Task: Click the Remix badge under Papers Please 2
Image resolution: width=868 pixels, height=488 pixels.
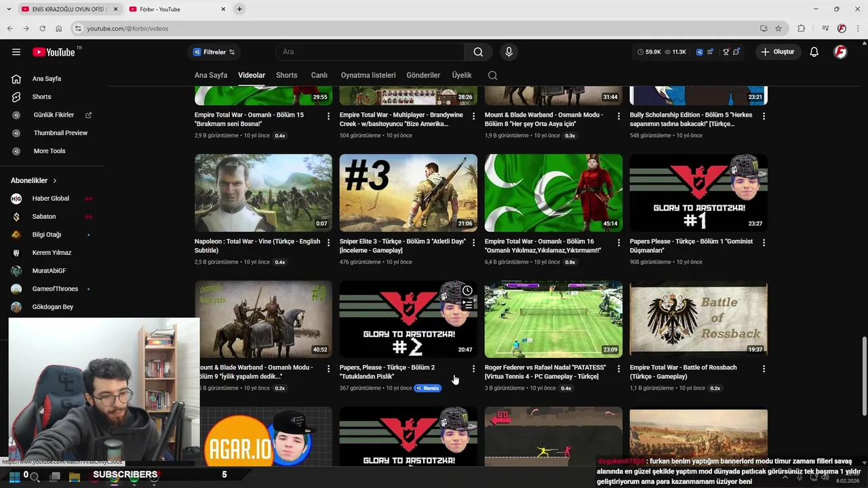Action: pos(427,388)
